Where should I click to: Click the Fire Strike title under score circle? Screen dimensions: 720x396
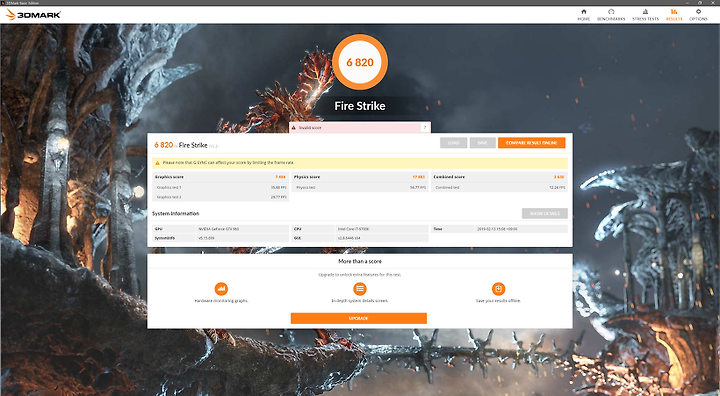[x=360, y=106]
